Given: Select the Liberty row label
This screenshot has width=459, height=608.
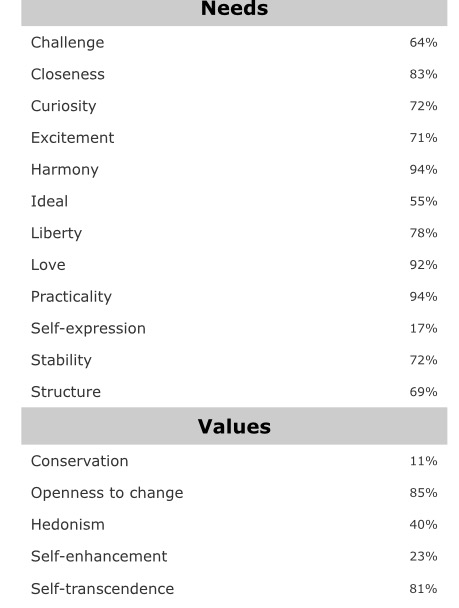Looking at the screenshot, I should 57,233.
